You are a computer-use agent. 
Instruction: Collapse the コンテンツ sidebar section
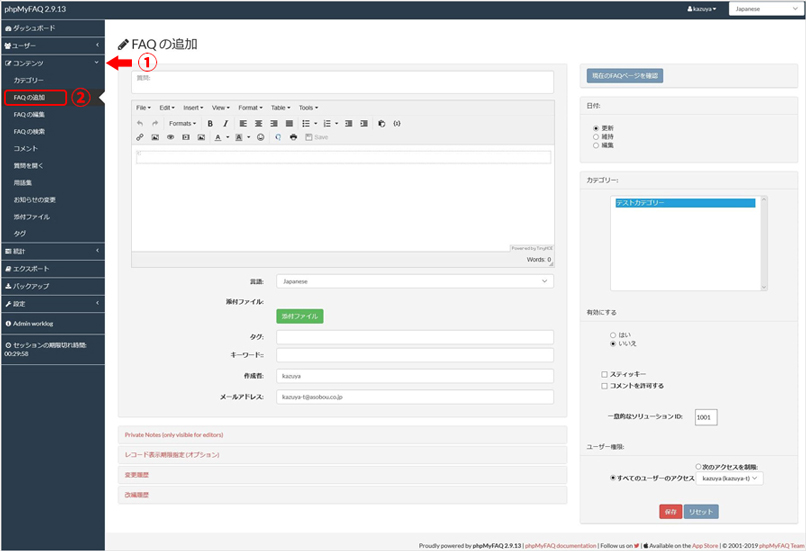tap(52, 63)
